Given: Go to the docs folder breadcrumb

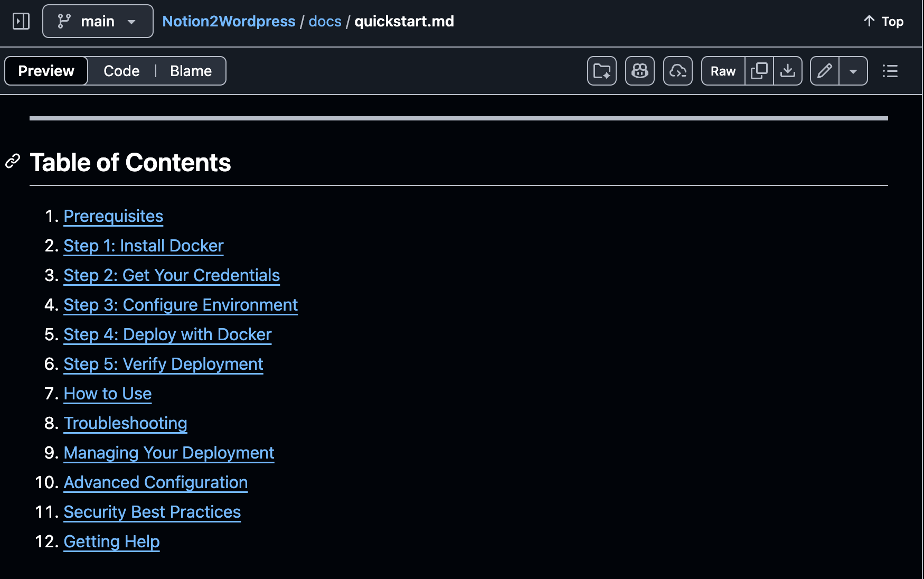Looking at the screenshot, I should point(325,21).
